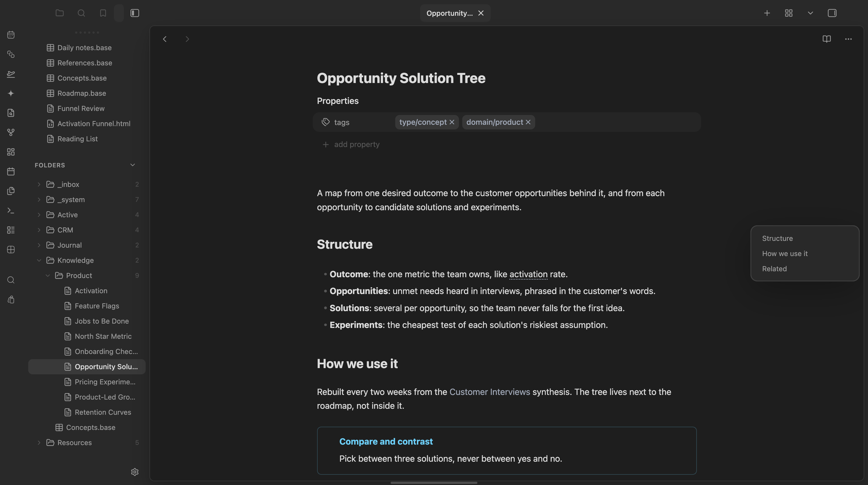Open Activation Funnel.html file
The image size is (868, 485).
[87, 124]
